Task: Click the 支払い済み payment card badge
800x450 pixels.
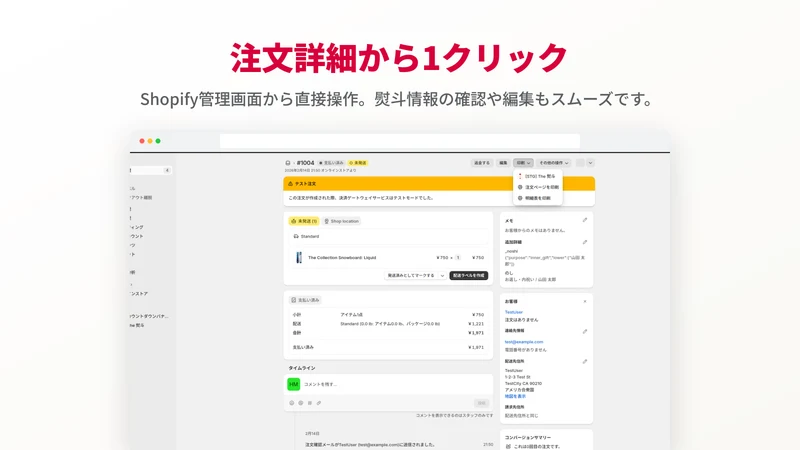Action: click(x=305, y=300)
